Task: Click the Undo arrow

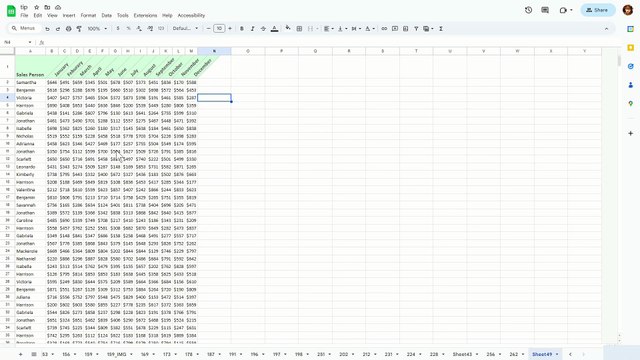Action: pyautogui.click(x=47, y=29)
